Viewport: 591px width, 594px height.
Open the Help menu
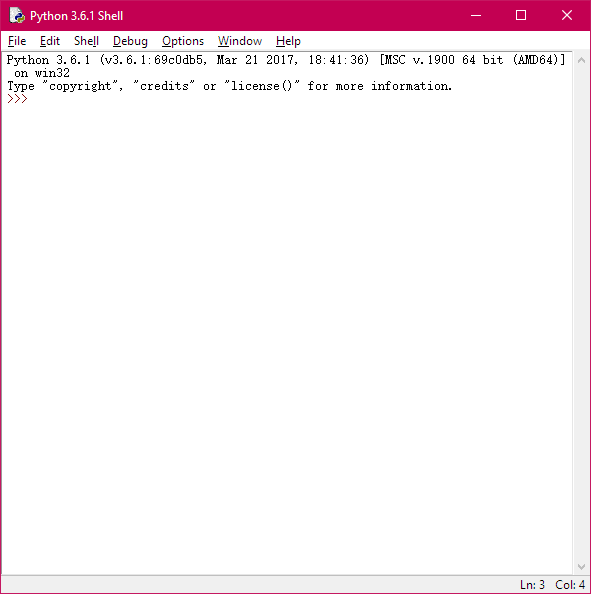click(x=288, y=41)
